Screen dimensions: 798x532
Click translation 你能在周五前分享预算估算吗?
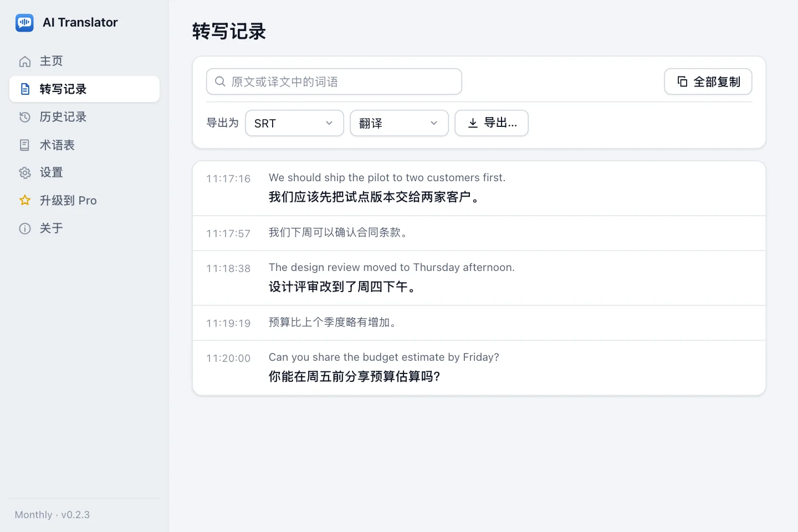355,376
